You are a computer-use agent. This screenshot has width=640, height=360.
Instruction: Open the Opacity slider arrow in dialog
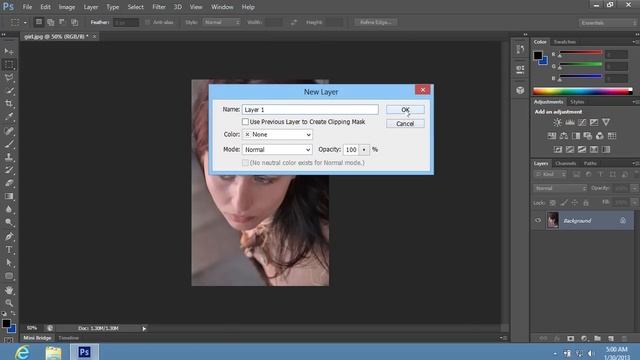(364, 150)
